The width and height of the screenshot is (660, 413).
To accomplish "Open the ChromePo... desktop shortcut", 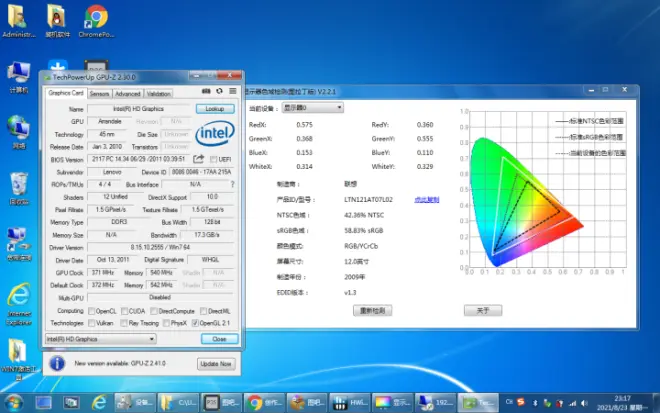I will 96,21.
